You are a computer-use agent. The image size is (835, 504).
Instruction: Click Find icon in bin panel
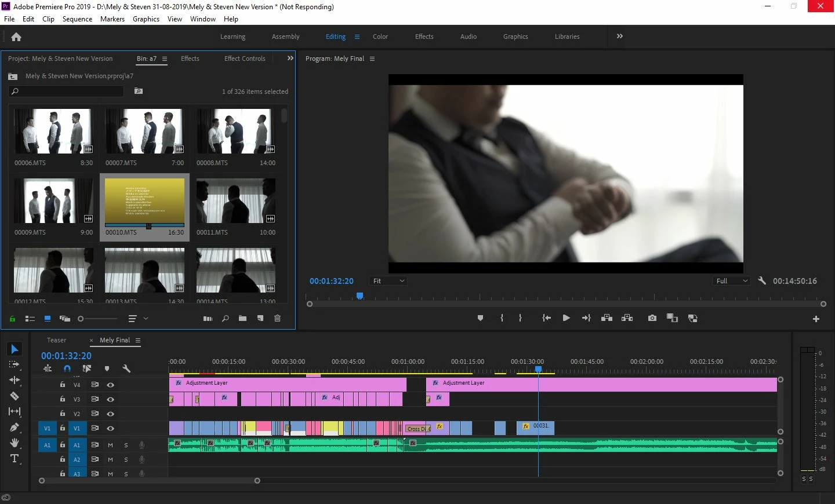(x=226, y=318)
